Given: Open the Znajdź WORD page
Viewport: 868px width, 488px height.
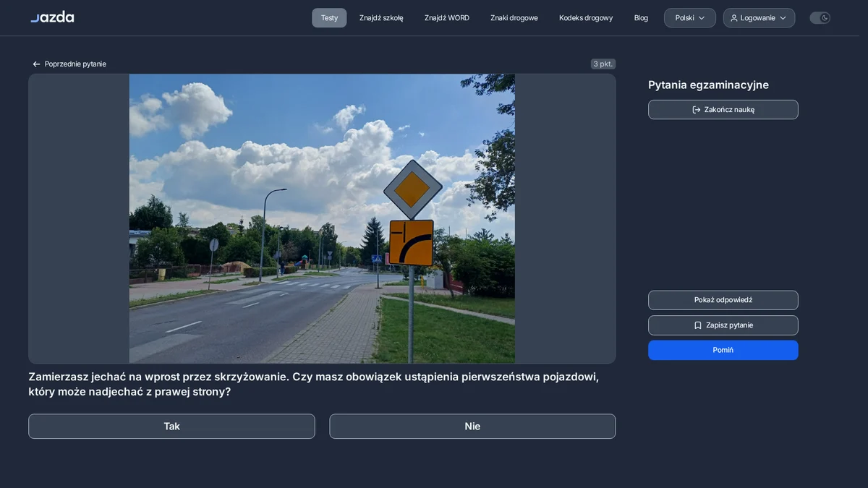Looking at the screenshot, I should 447,18.
